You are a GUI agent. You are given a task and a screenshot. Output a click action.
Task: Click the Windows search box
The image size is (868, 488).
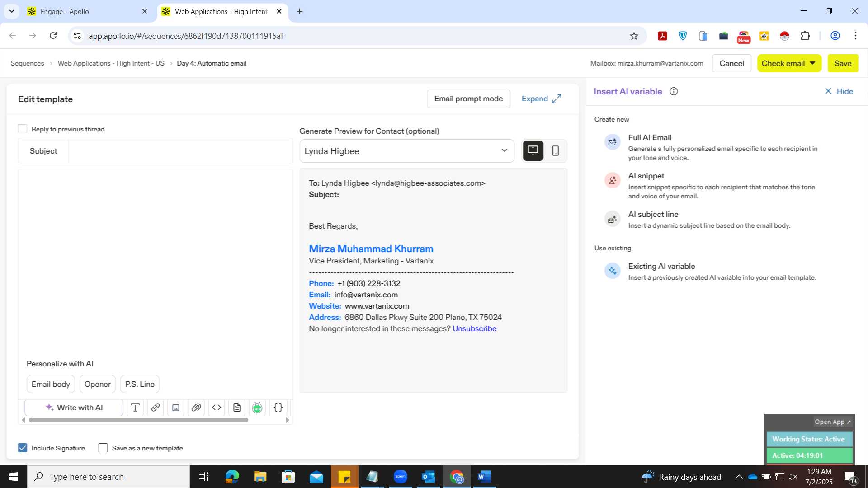click(x=108, y=477)
